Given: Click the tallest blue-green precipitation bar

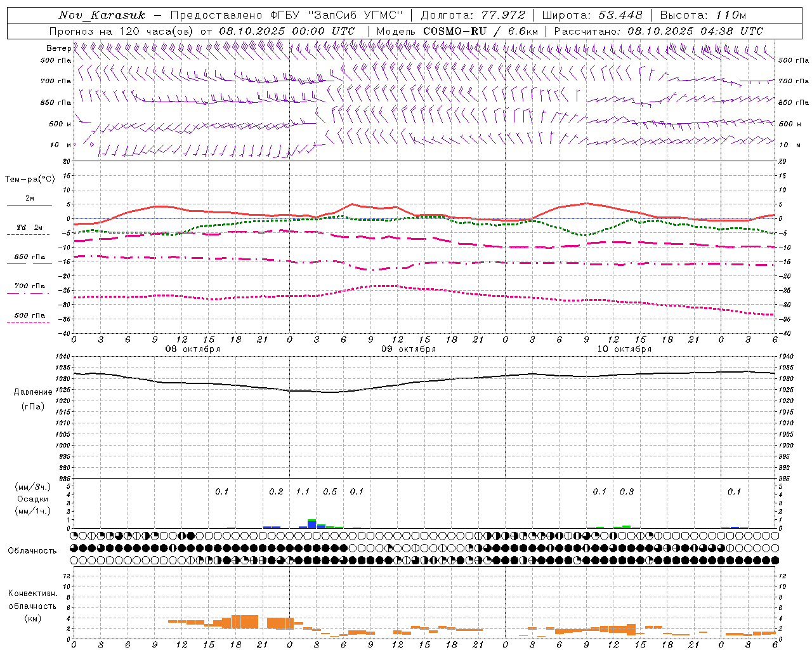Looking at the screenshot, I should point(311,524).
